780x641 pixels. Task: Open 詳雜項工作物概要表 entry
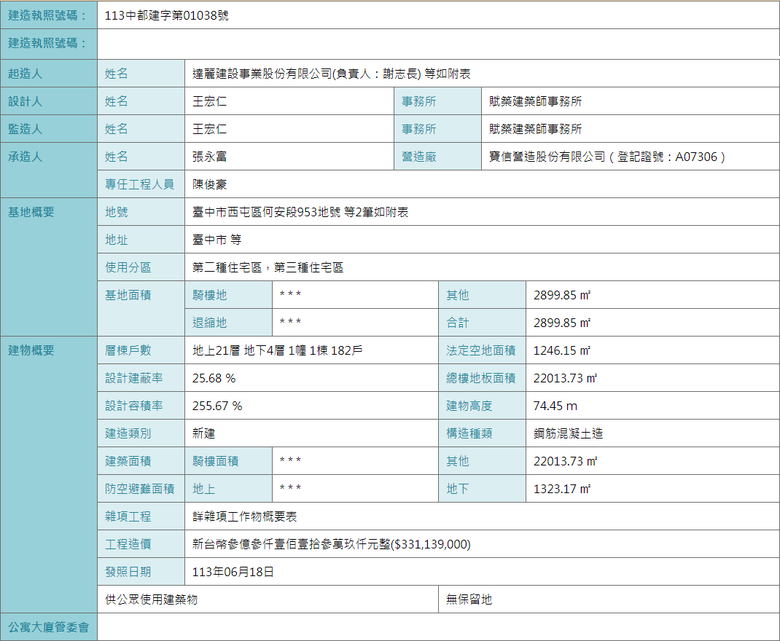244,517
